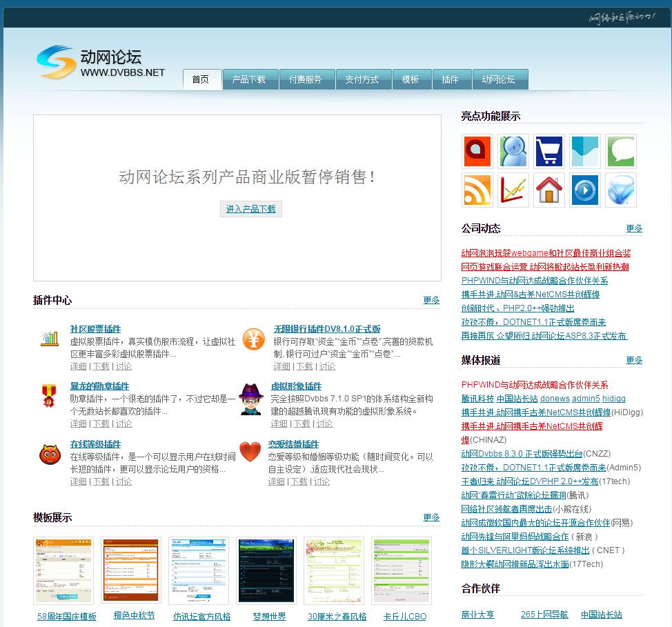Click the 商业大亨 partner link

coord(477,614)
